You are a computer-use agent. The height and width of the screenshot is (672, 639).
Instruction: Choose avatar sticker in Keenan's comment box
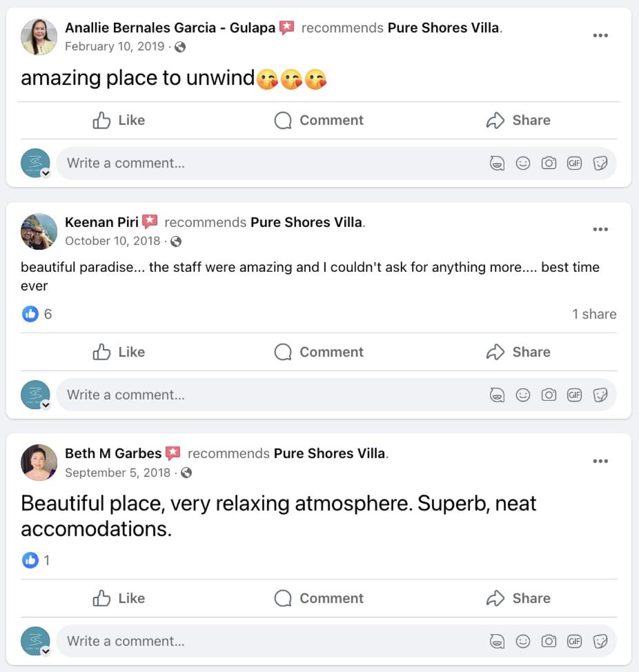[497, 395]
